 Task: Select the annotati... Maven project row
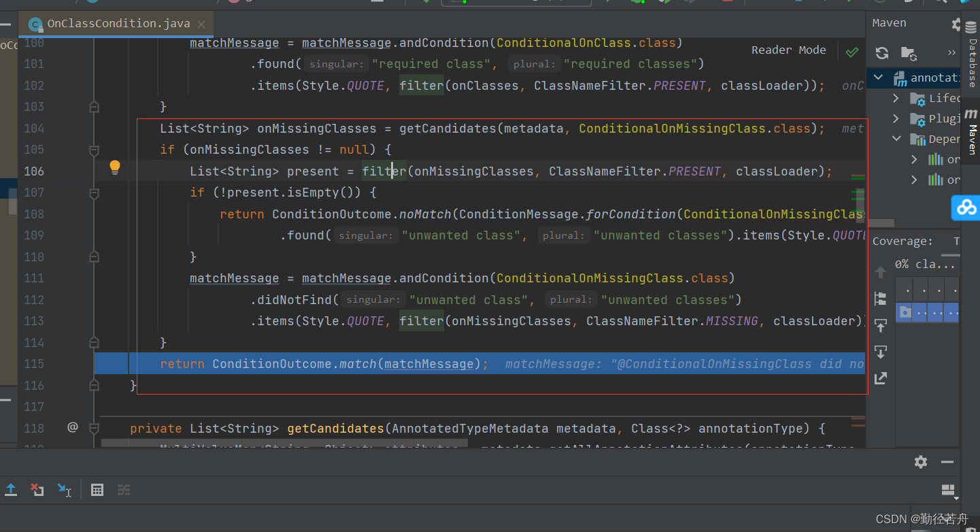pos(913,78)
